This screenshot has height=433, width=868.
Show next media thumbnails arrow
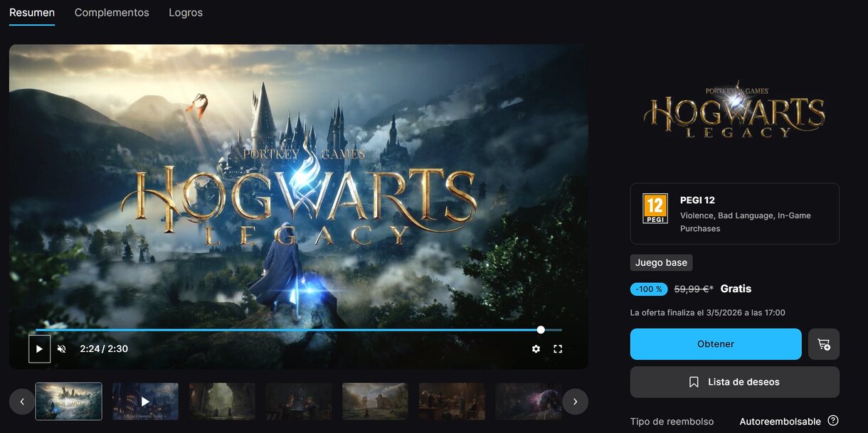[575, 402]
